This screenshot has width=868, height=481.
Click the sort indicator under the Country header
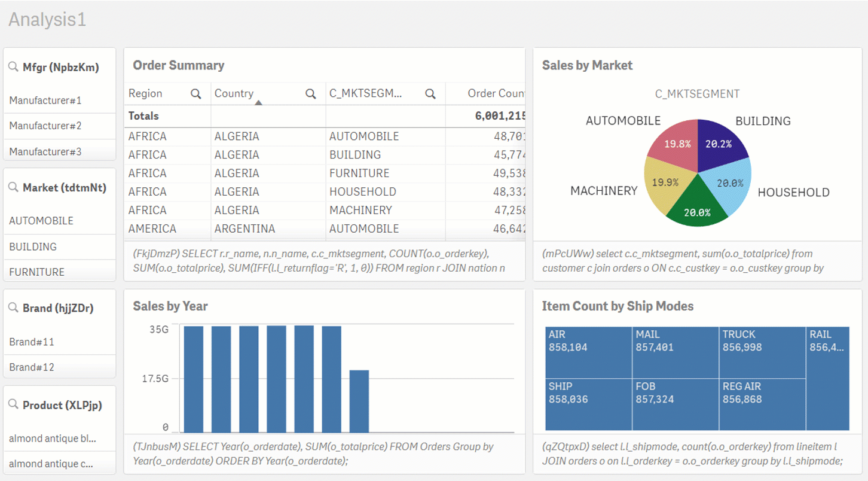click(x=259, y=102)
